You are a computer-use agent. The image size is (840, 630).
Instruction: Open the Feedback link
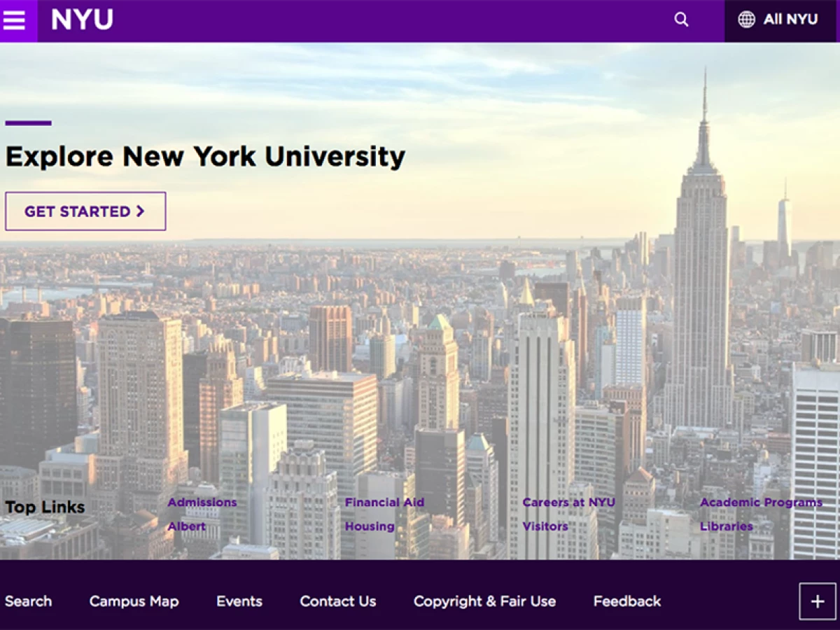[x=627, y=601]
